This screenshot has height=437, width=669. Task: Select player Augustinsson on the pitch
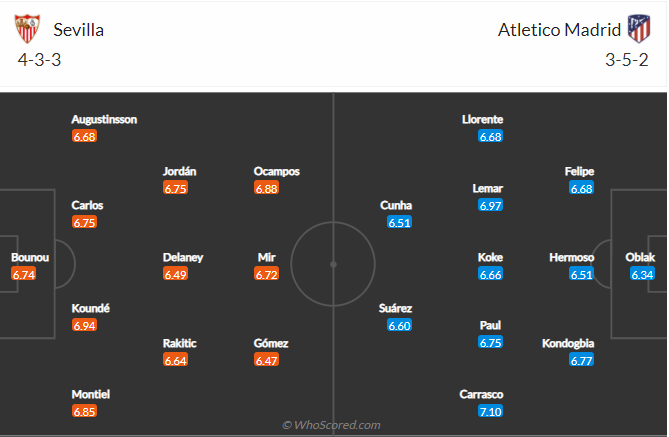[104, 119]
